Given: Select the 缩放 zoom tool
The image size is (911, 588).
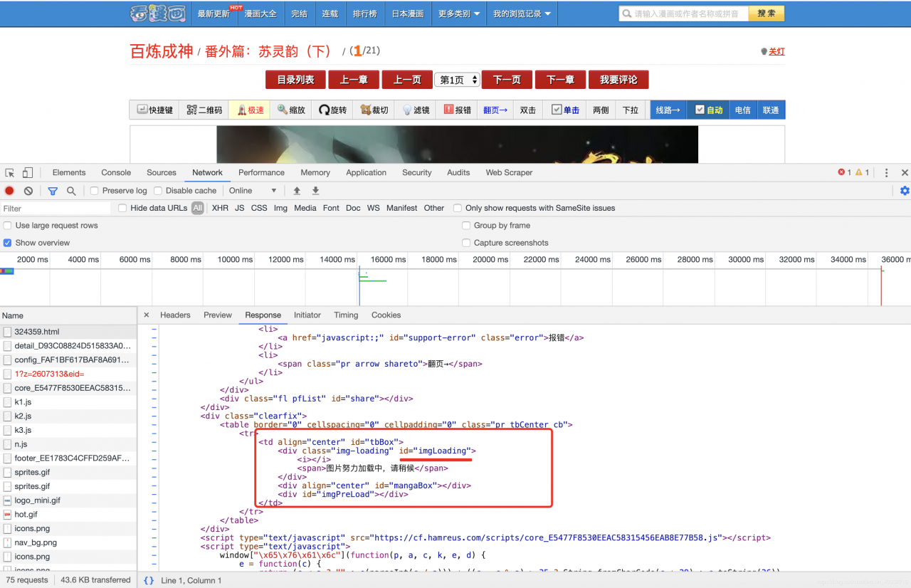Looking at the screenshot, I should click(291, 110).
